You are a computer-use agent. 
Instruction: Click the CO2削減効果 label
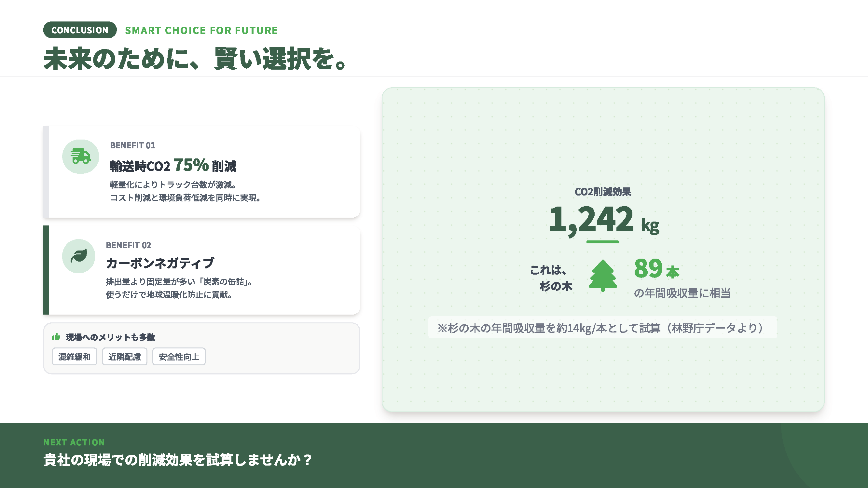(602, 192)
